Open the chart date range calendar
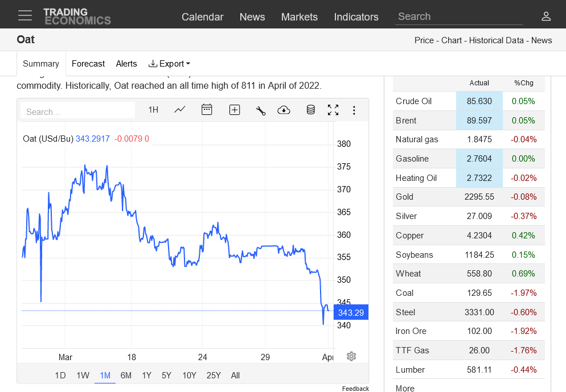This screenshot has width=566, height=392. point(207,110)
